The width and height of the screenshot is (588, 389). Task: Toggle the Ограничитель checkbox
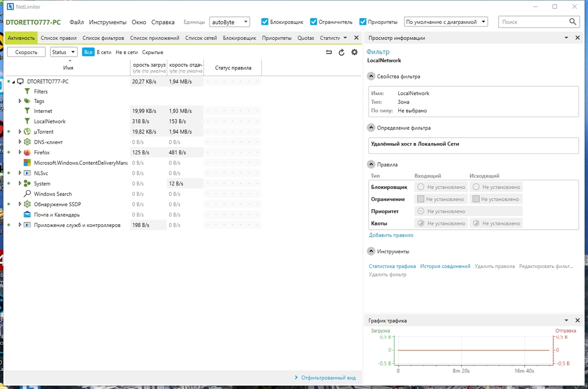click(314, 22)
